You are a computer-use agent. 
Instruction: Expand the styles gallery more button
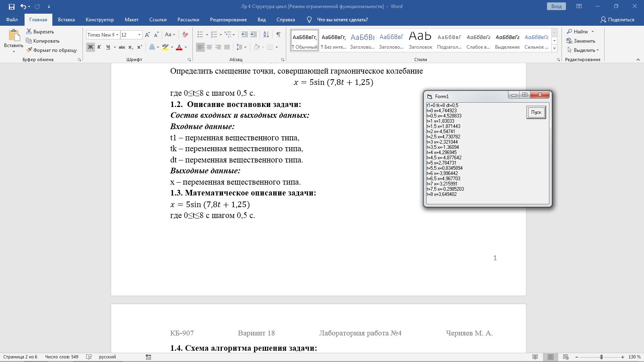tap(554, 49)
